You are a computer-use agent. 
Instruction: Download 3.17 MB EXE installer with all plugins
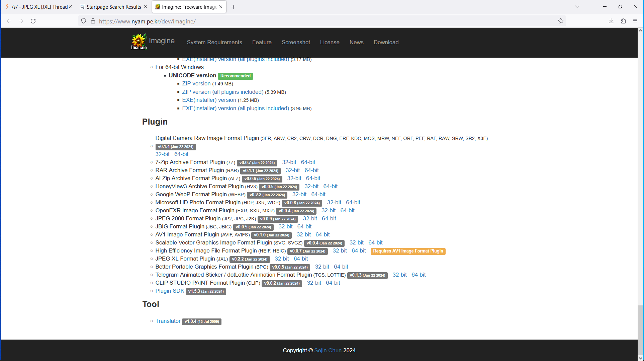[x=236, y=60]
